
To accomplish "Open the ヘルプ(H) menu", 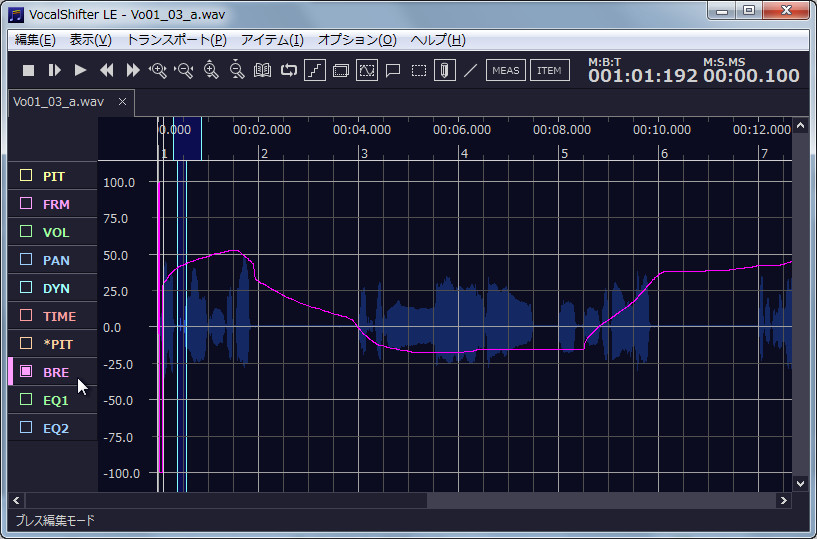I will [x=438, y=40].
